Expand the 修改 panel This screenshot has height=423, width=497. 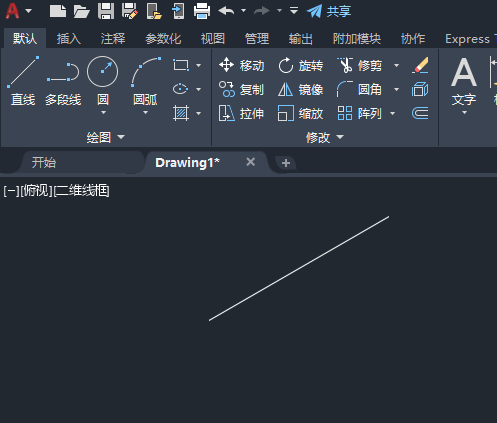tap(324, 137)
